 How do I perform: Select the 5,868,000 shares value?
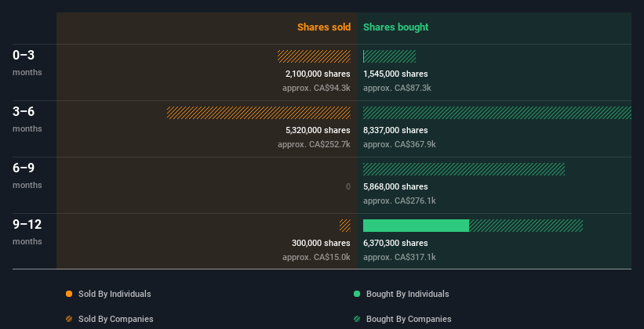pyautogui.click(x=395, y=186)
